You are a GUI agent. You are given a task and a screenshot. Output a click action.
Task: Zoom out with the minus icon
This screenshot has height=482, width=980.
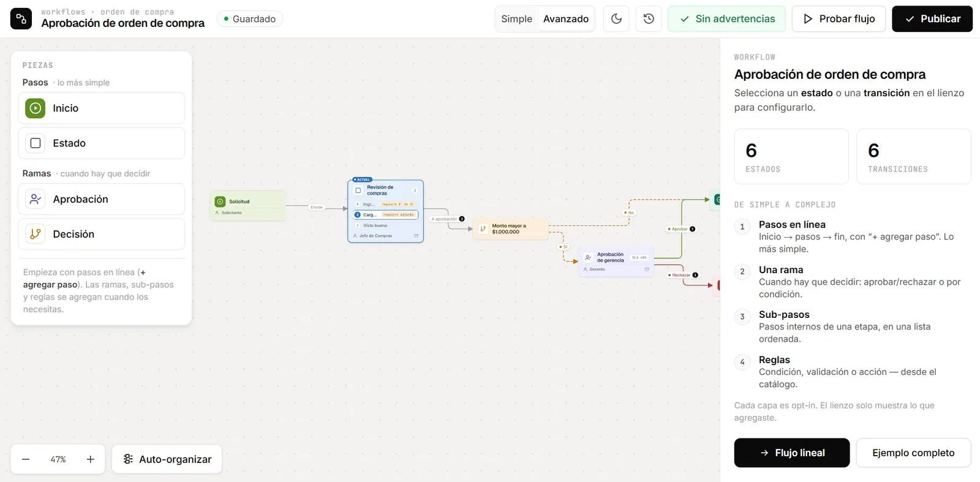tap(26, 459)
